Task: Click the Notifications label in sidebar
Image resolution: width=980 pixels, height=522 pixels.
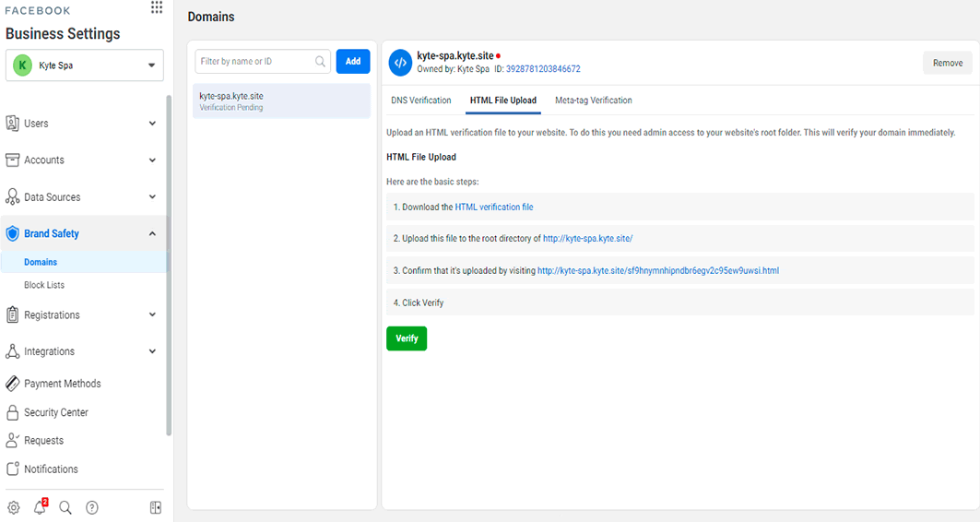Action: click(52, 469)
